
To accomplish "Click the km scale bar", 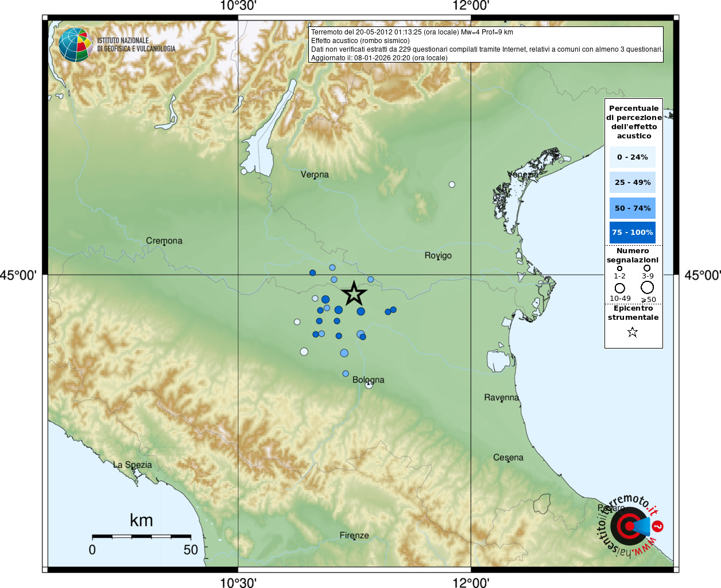I will tap(141, 536).
